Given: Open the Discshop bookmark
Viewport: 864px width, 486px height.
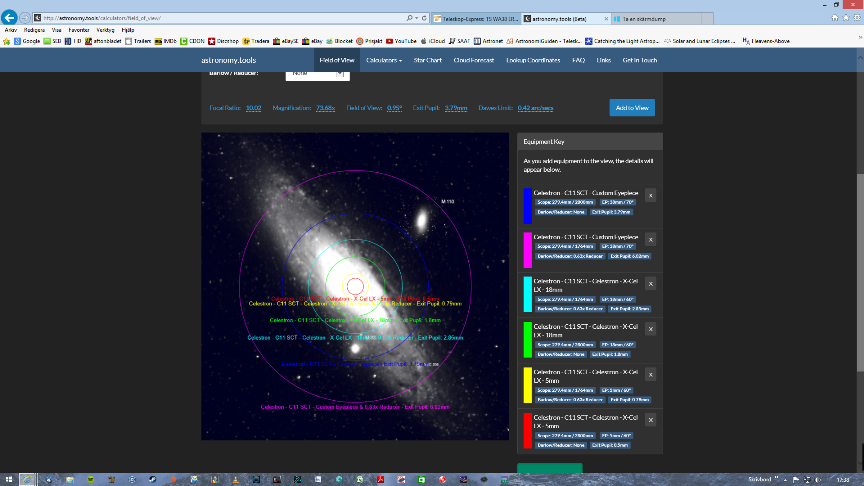Looking at the screenshot, I should coord(223,41).
